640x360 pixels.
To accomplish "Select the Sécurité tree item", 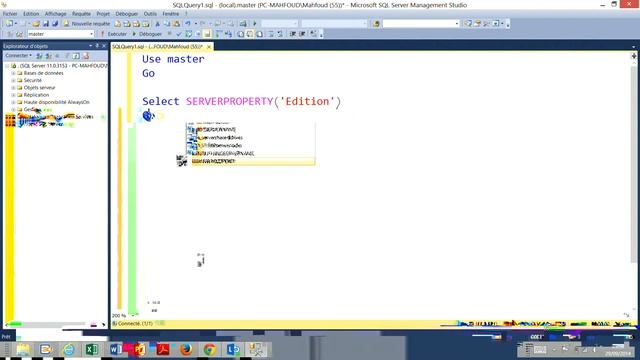I will [33, 80].
